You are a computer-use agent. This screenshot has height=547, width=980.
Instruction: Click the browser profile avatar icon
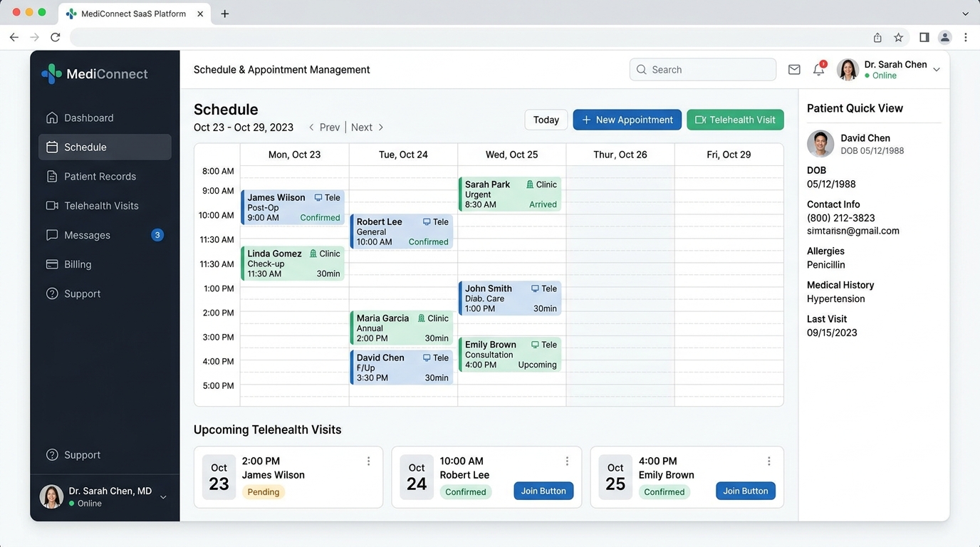coord(945,37)
